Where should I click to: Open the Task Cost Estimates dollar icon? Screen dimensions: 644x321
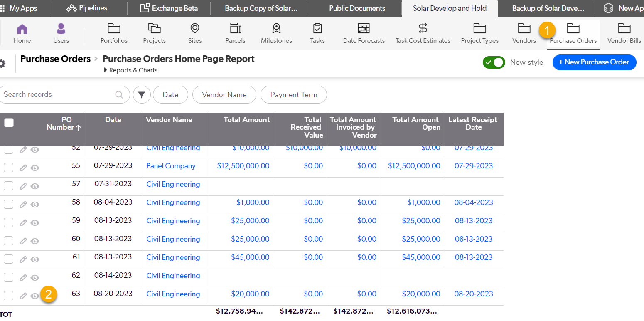[x=423, y=28]
